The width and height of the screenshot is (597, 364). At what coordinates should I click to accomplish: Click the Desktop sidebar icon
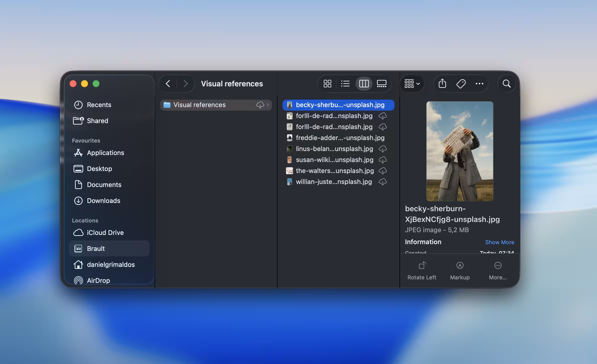(78, 169)
